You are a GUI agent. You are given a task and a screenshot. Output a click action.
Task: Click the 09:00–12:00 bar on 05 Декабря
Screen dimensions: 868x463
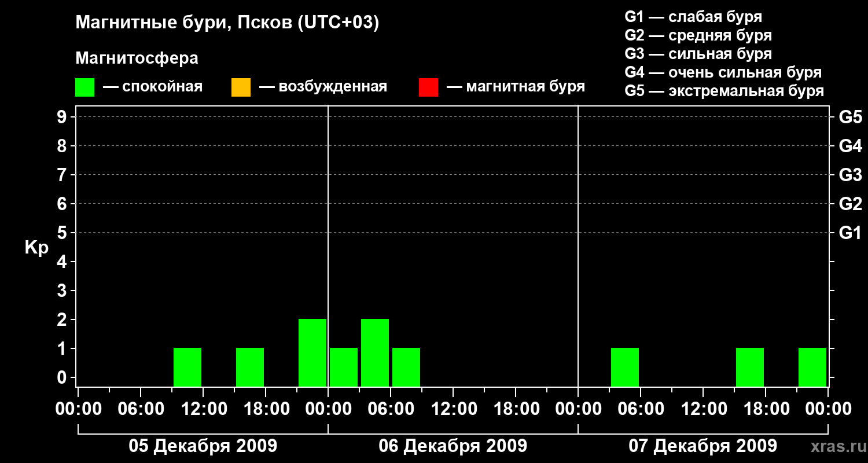coord(187,367)
